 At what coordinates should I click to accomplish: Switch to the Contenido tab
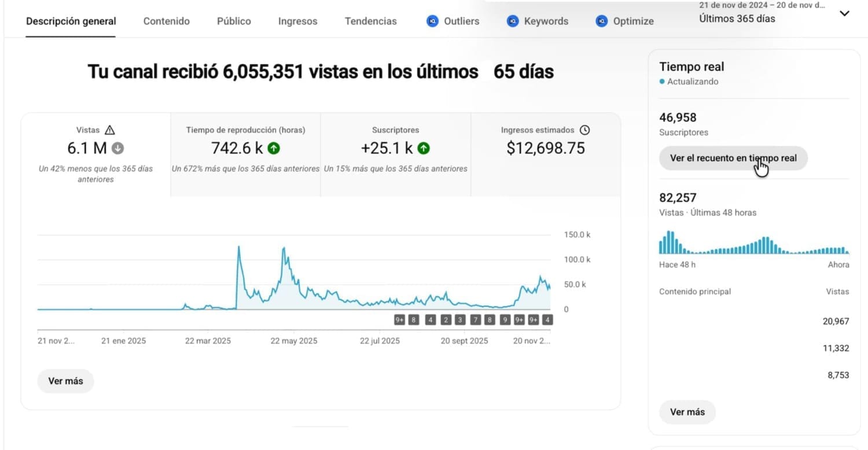(166, 21)
